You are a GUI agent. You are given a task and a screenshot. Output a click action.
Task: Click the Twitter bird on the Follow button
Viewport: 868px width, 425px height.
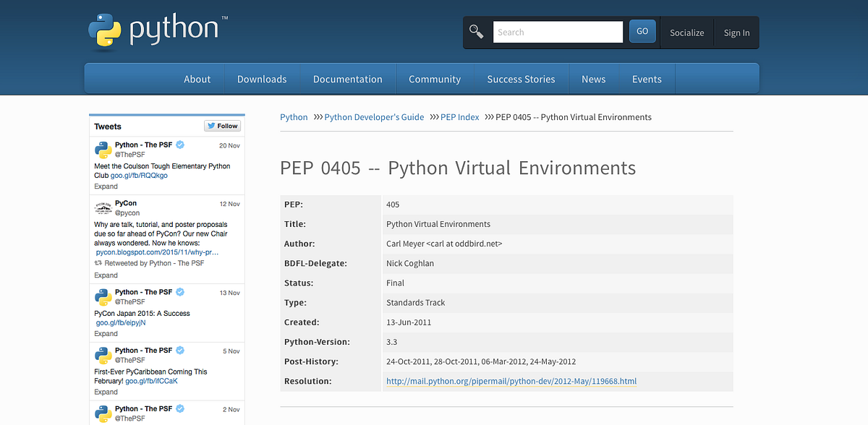click(x=210, y=125)
